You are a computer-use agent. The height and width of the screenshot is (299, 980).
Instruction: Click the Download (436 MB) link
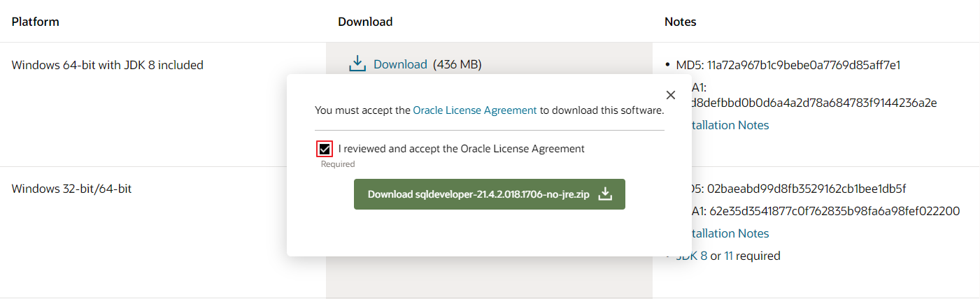click(400, 64)
